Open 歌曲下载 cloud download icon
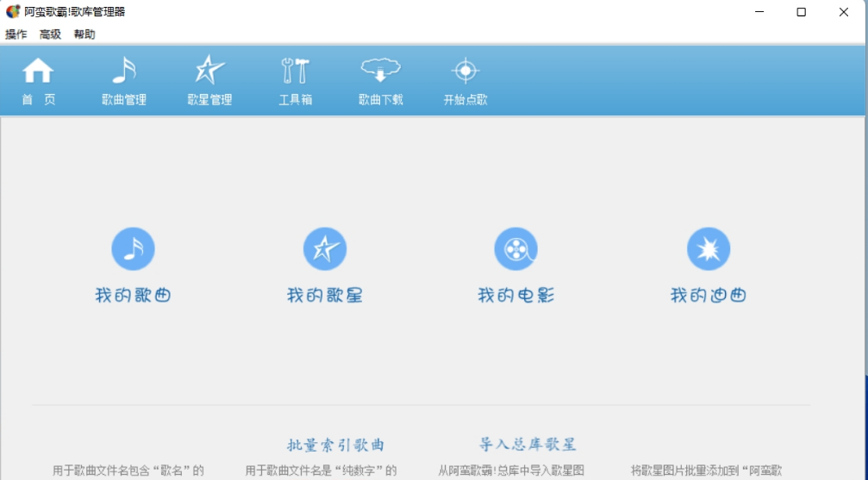The image size is (868, 480). point(380,70)
